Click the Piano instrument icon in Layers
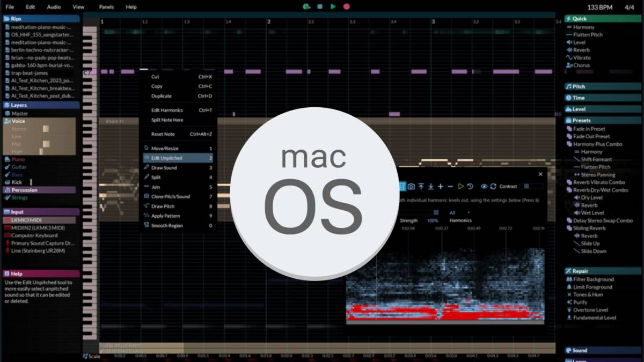 pos(8,159)
